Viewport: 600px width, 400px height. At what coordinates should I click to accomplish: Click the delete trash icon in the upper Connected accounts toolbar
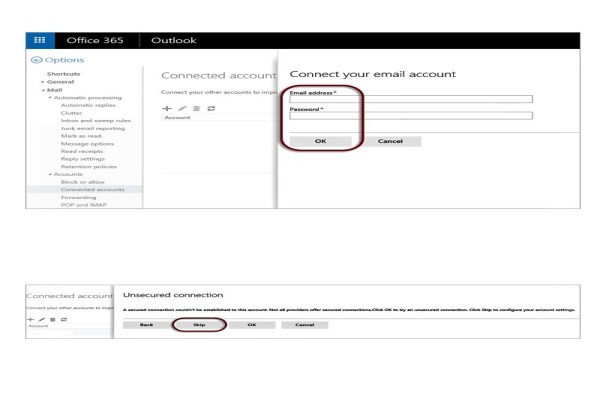click(197, 108)
